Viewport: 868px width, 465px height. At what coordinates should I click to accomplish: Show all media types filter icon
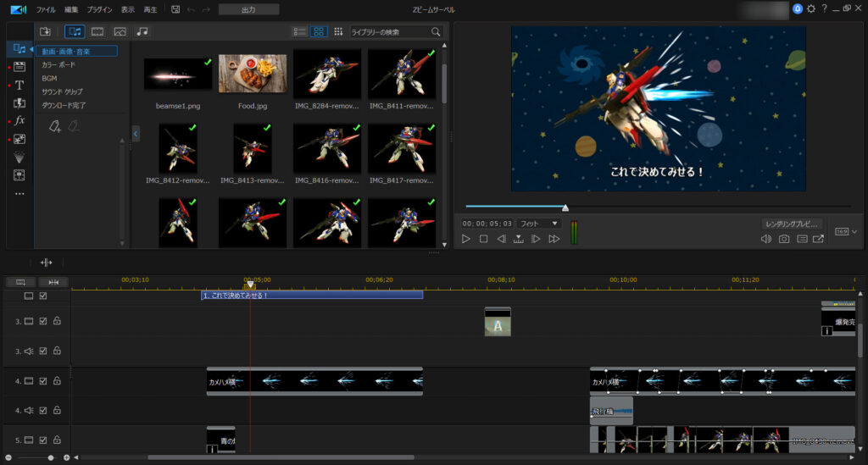click(x=75, y=31)
